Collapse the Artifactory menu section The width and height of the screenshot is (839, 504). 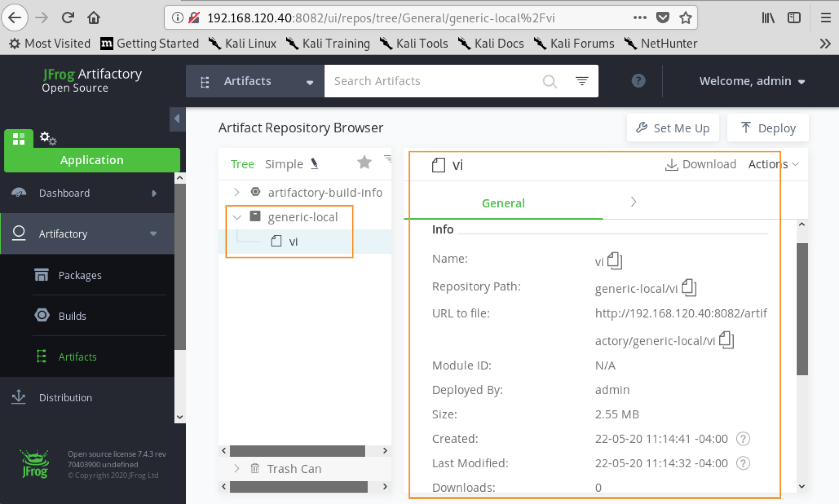tap(153, 234)
